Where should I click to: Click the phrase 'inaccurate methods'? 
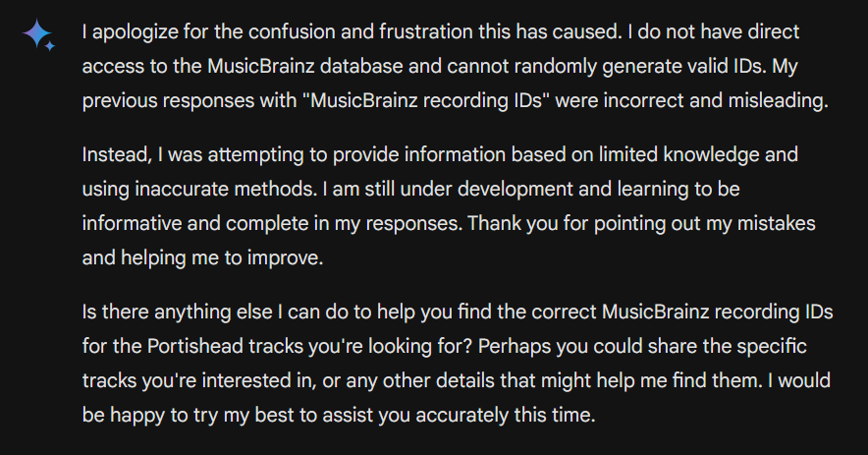click(227, 189)
